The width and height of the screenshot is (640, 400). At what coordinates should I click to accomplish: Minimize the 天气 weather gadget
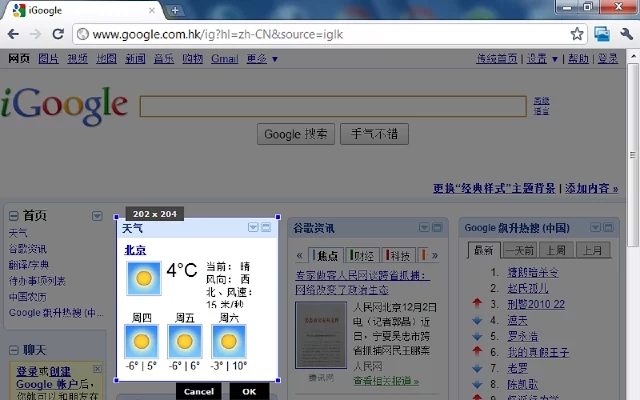point(266,229)
